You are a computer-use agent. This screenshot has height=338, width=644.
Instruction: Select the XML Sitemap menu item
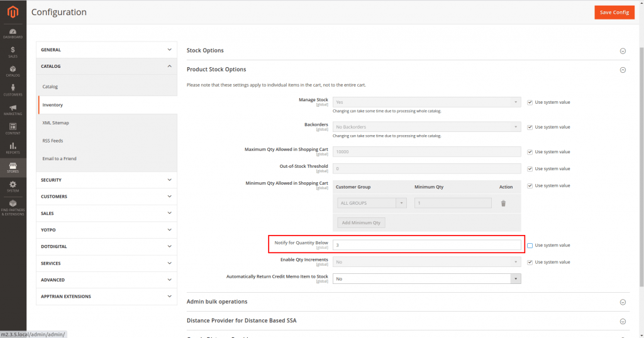click(x=56, y=123)
